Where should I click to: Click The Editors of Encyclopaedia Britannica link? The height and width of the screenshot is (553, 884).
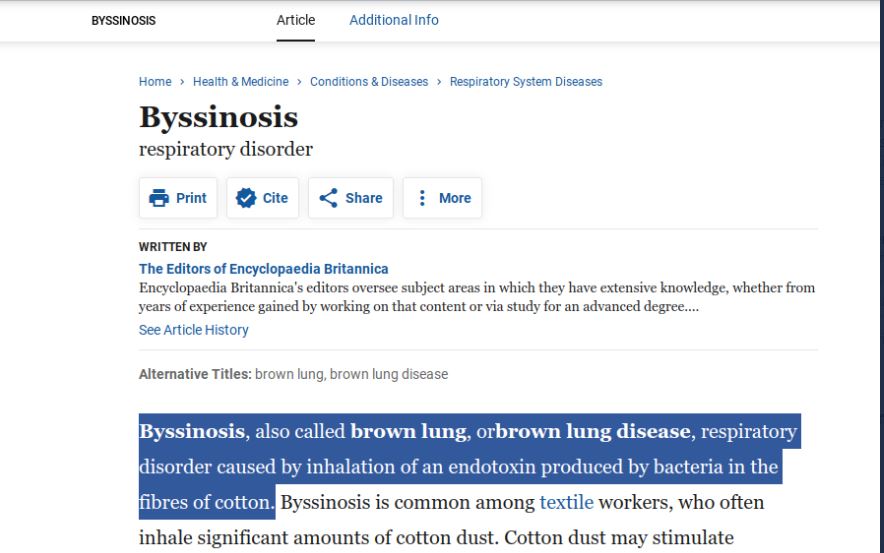click(x=263, y=269)
